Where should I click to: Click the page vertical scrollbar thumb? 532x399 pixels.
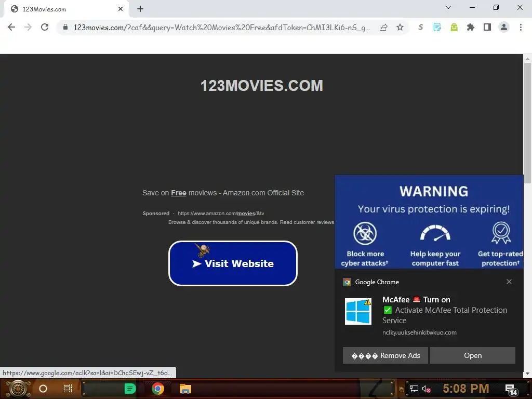point(527,123)
